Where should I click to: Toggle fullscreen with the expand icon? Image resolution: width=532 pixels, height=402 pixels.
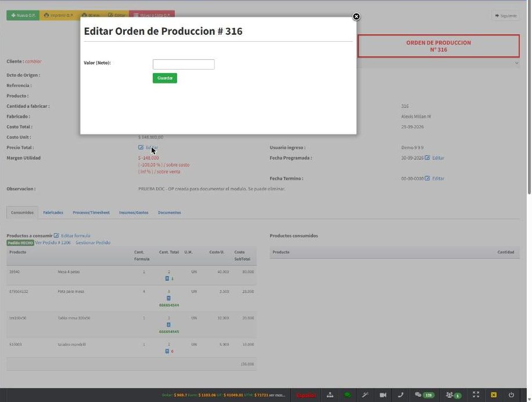pyautogui.click(x=476, y=394)
